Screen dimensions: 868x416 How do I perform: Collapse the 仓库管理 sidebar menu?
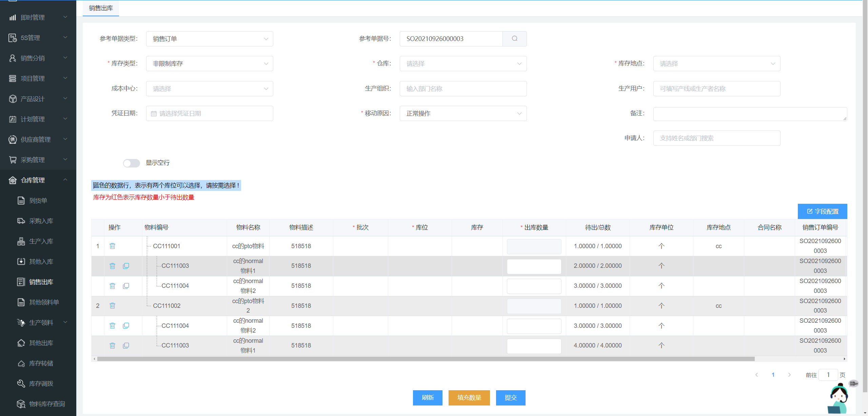38,180
